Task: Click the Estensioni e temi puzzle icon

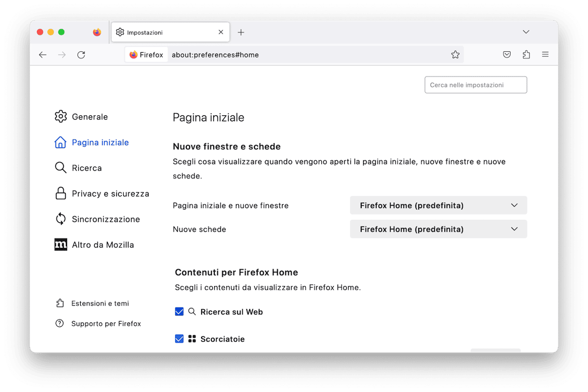Action: (x=59, y=303)
